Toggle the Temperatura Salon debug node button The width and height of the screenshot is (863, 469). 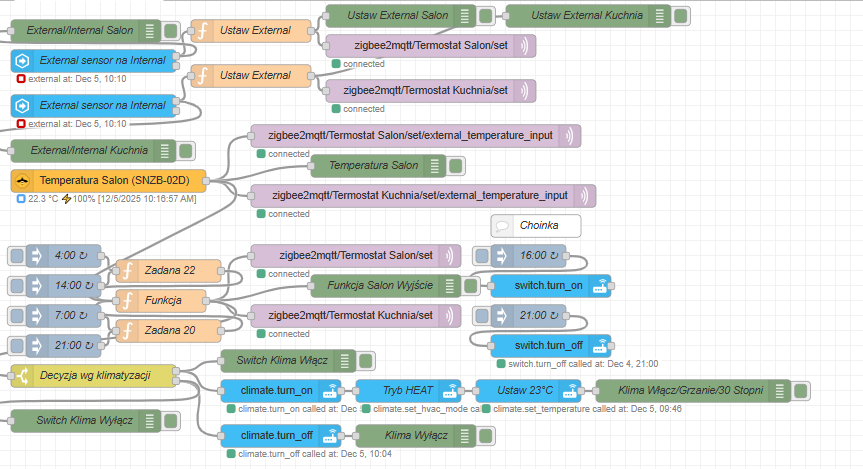(462, 165)
